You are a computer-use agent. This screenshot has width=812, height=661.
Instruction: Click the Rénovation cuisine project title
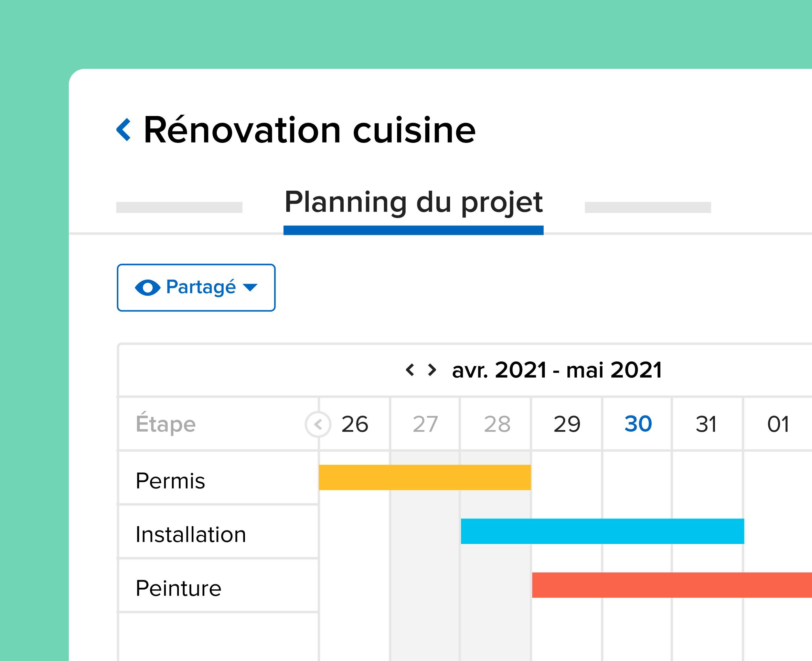(309, 130)
